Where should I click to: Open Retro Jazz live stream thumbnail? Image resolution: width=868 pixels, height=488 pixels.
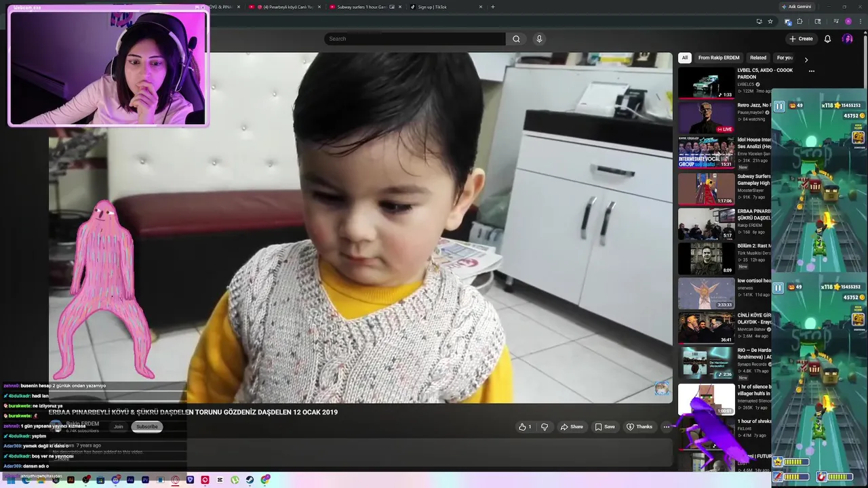click(707, 118)
